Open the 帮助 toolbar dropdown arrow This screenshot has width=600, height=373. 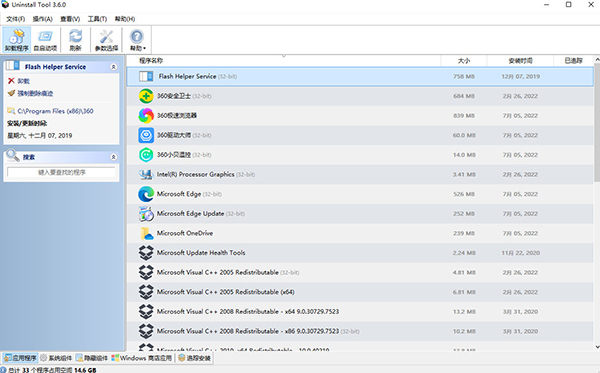(144, 48)
